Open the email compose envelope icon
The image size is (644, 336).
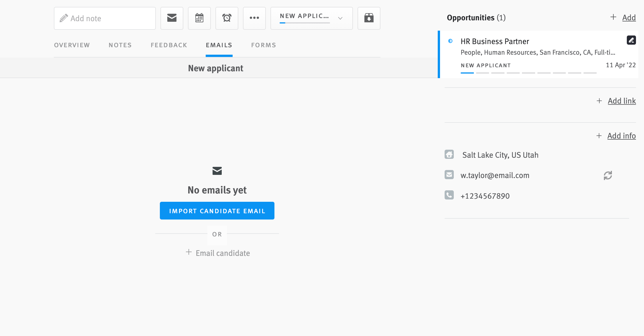click(171, 18)
